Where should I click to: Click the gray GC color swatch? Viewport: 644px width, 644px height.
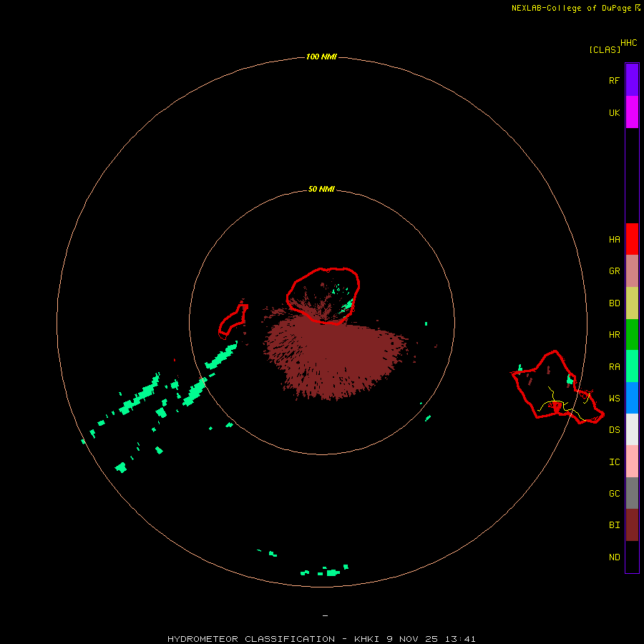coord(632,493)
